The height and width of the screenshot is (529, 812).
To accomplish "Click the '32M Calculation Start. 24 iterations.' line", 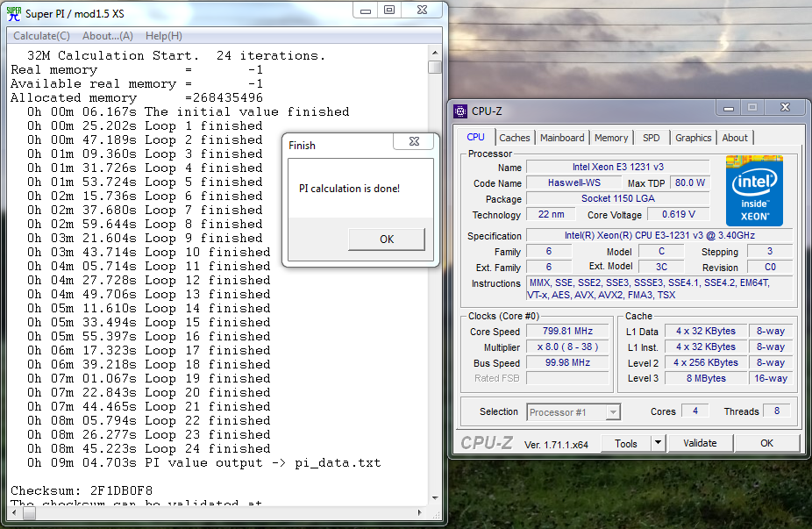I will tap(176, 55).
